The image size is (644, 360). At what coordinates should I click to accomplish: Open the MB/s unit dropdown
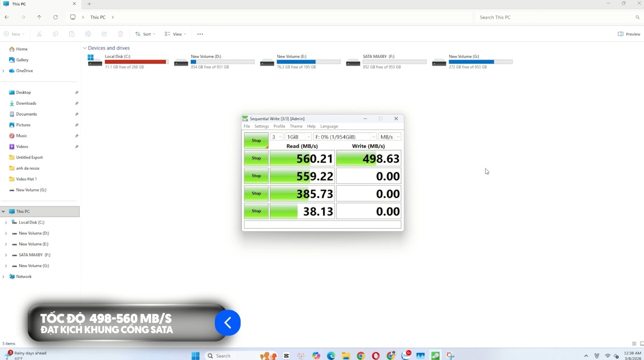390,137
